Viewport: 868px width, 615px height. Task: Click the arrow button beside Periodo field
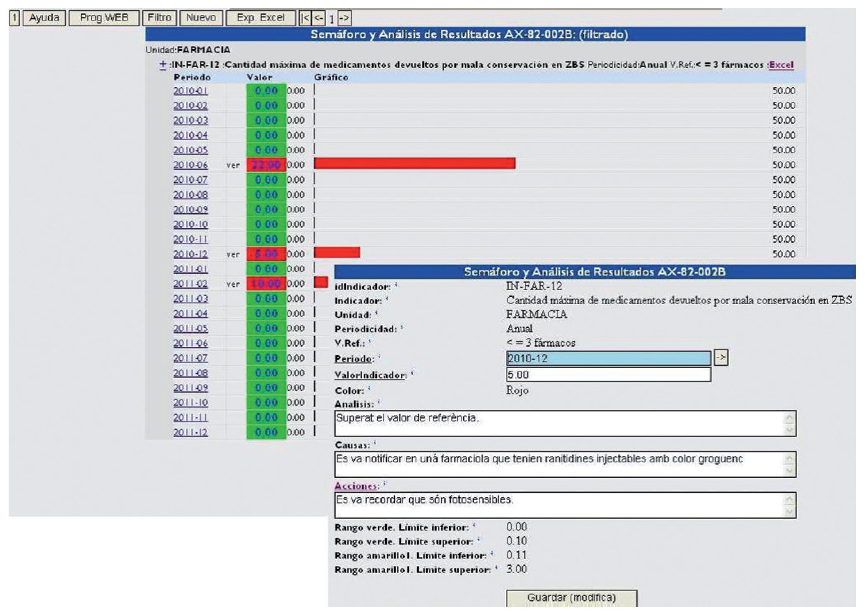[721, 358]
